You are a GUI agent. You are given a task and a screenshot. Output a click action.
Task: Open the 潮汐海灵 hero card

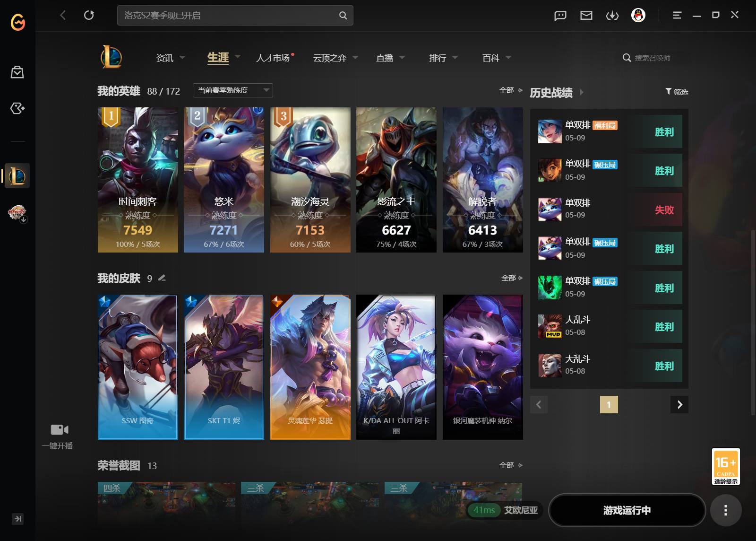(310, 180)
